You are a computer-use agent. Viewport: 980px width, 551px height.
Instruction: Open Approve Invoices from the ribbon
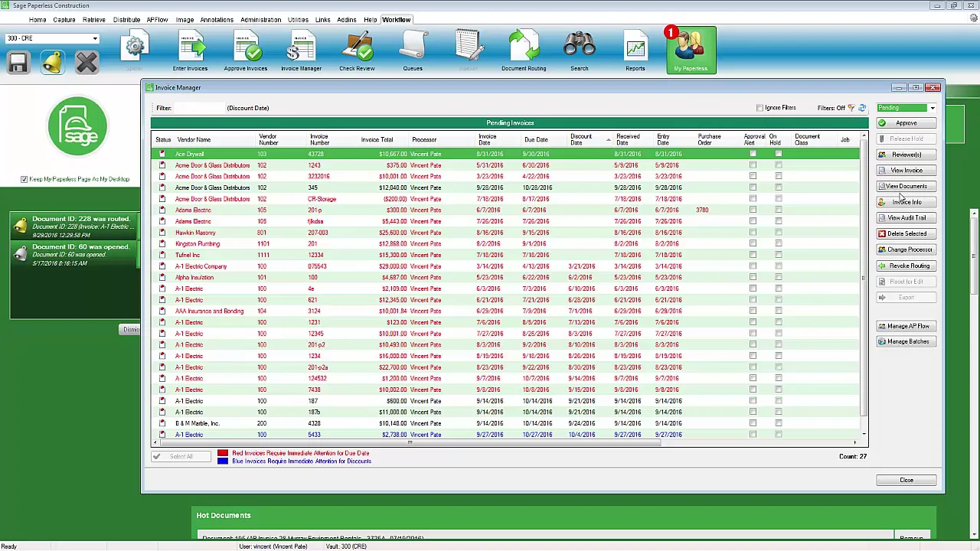[246, 51]
